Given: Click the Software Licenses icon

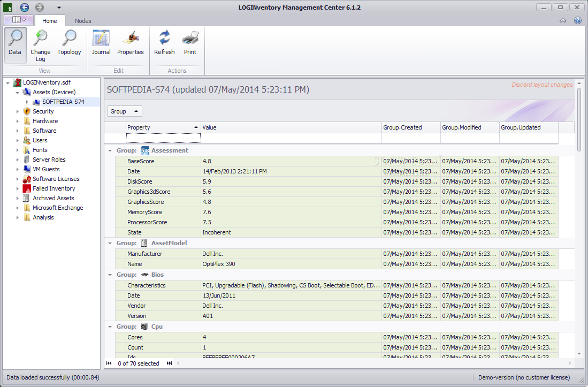Looking at the screenshot, I should click(x=27, y=179).
